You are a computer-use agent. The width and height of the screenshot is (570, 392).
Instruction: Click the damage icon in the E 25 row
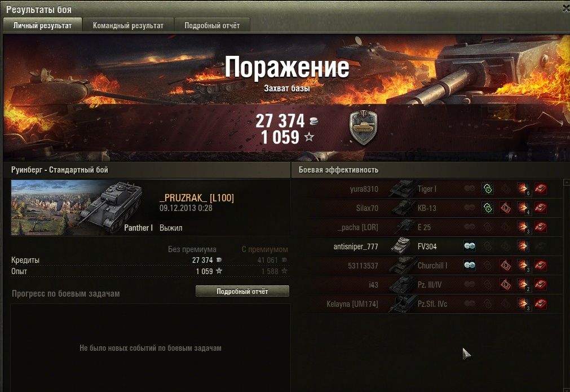click(523, 227)
